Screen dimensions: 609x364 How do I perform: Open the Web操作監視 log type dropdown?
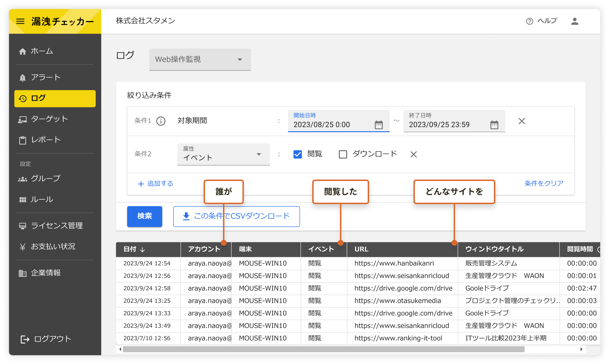pyautogui.click(x=200, y=59)
